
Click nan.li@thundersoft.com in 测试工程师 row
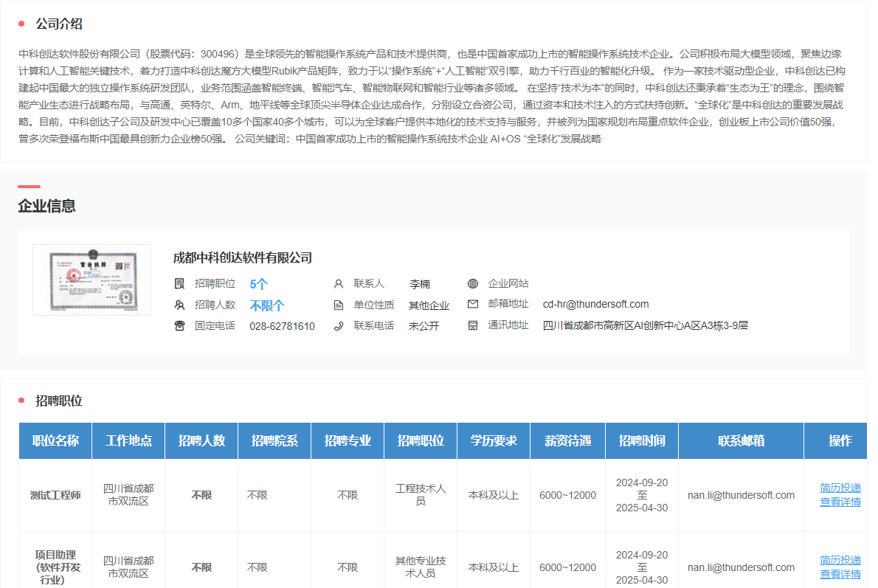click(x=741, y=495)
